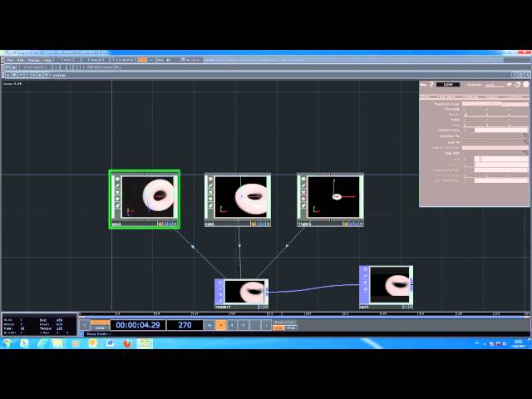Open Internet Explorer from taskbar
Viewport: 532px width, 399px height.
pos(42,343)
